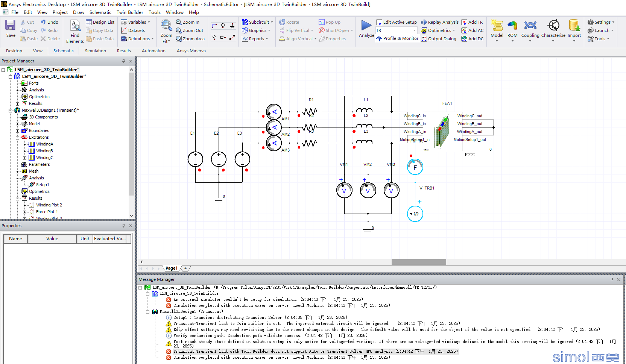Image resolution: width=626 pixels, height=364 pixels.
Task: Open the Subcircuit dropdown
Action: point(257,22)
